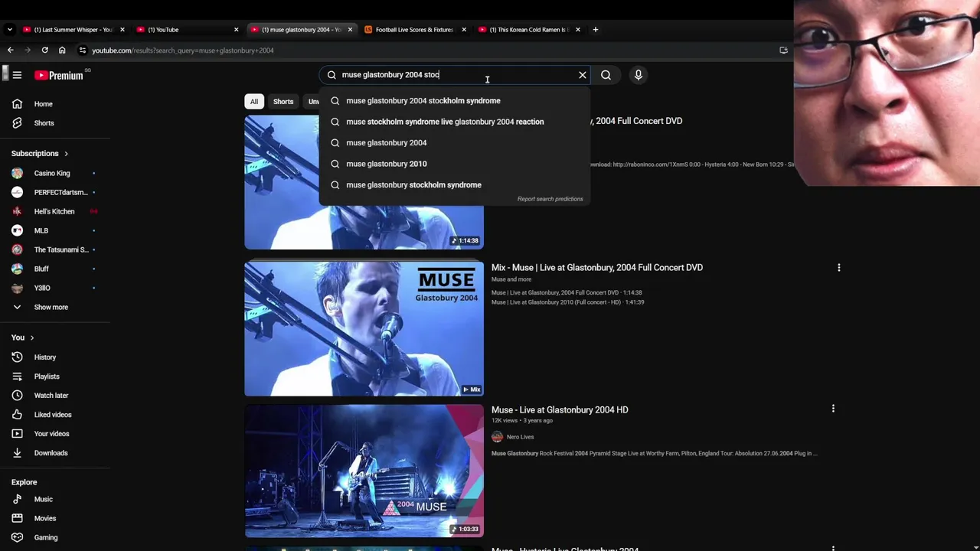Open 'Mix - Muse | Live at Glastonbury' title
980x551 pixels.
597,268
